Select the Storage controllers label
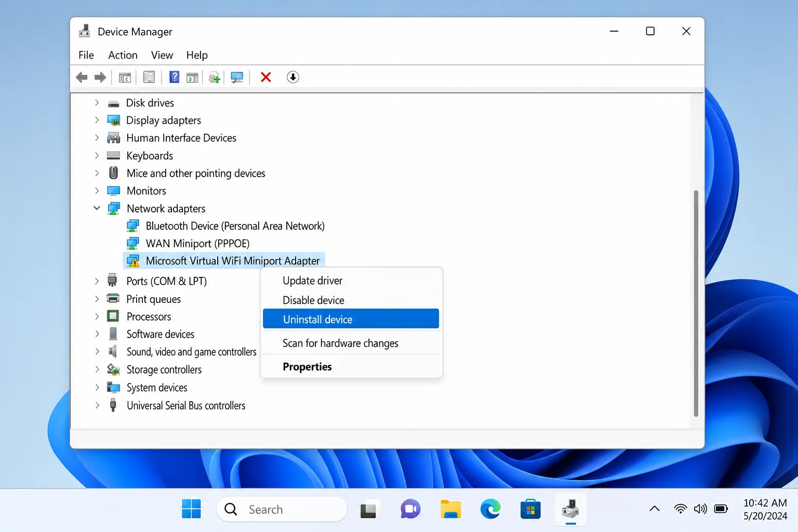 (164, 369)
